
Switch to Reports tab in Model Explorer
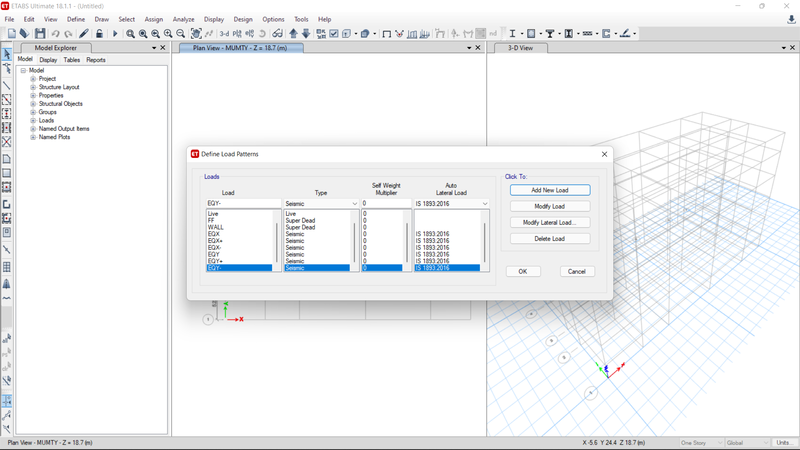[95, 60]
